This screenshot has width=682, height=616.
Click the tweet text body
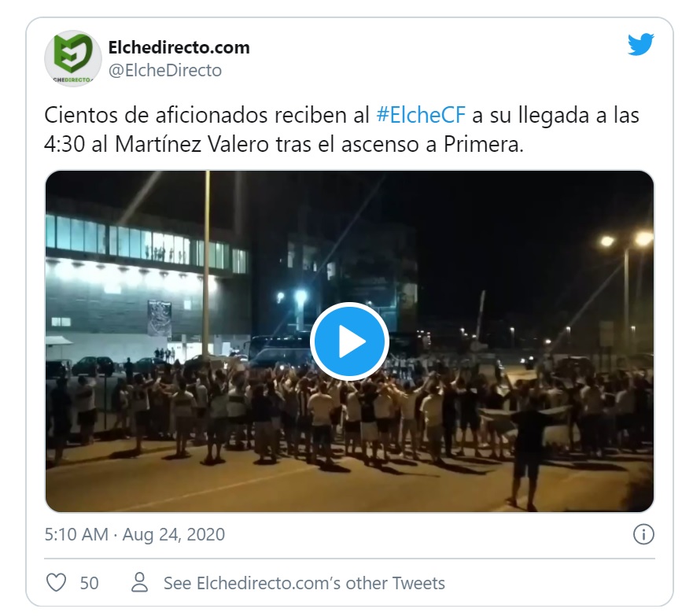[341, 130]
